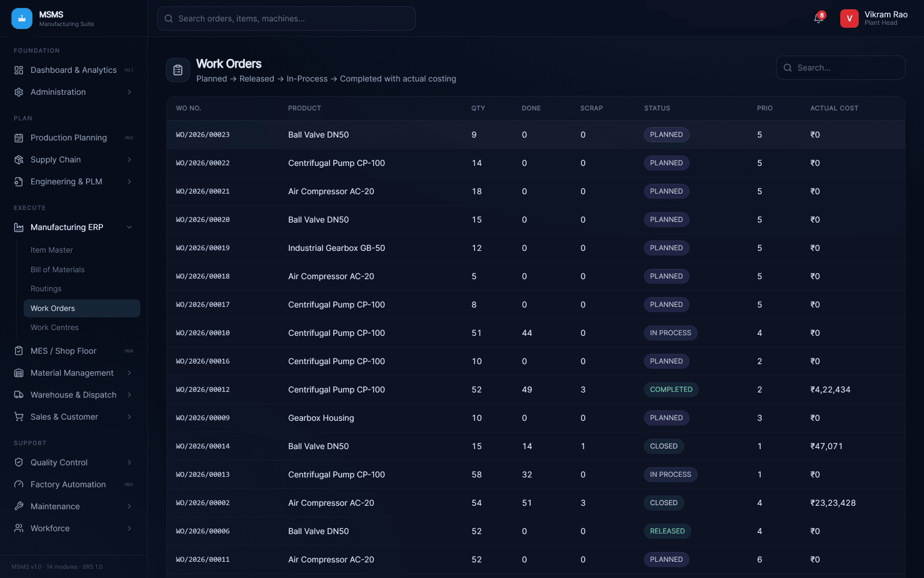Click global search orders input field
This screenshot has height=578, width=924.
(x=286, y=18)
